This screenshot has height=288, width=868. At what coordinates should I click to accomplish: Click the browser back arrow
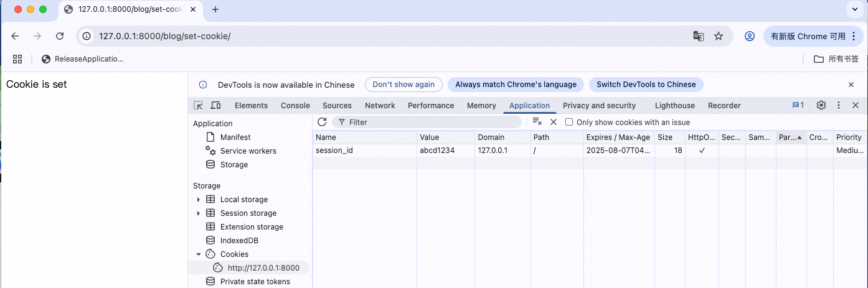pyautogui.click(x=16, y=36)
